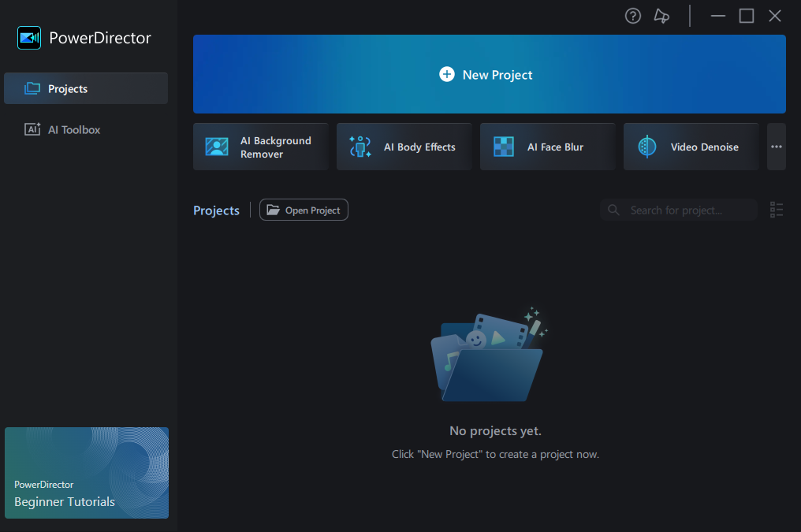The image size is (801, 532).
Task: Click the empty projects folder illustration
Action: [489, 355]
